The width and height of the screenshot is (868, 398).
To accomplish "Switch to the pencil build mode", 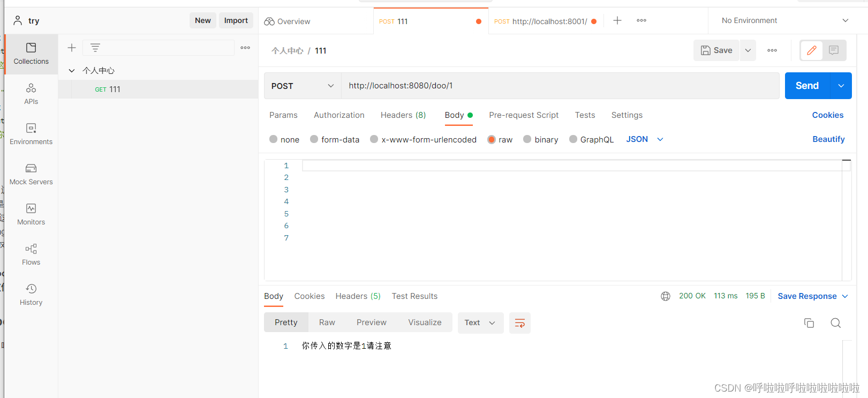I will [812, 50].
